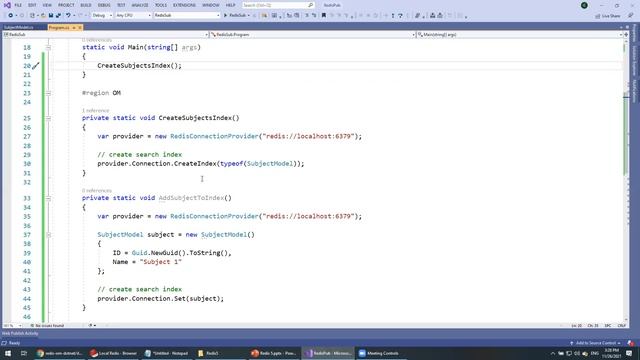Click the bookmark toolbar icon
This screenshot has height=360, width=640.
324,16
